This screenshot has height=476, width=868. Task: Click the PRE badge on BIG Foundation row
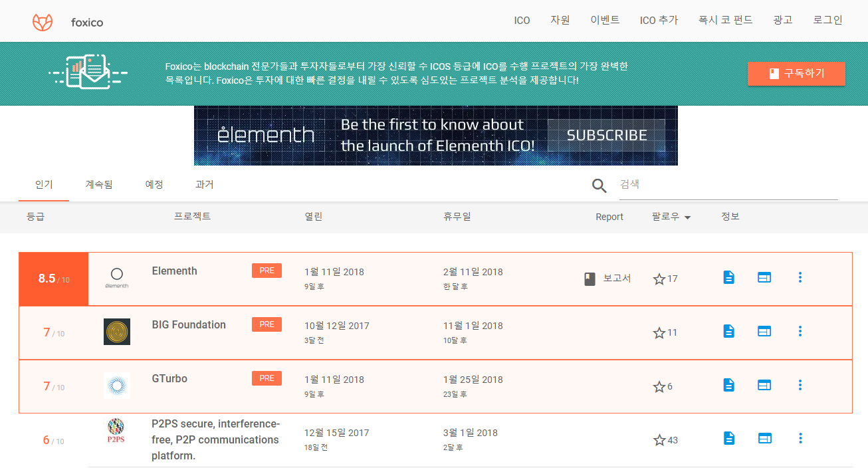point(267,324)
